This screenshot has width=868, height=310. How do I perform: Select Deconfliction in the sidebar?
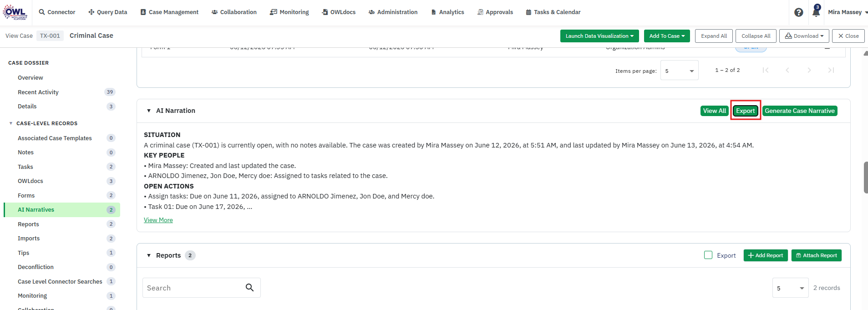[x=62, y=267]
